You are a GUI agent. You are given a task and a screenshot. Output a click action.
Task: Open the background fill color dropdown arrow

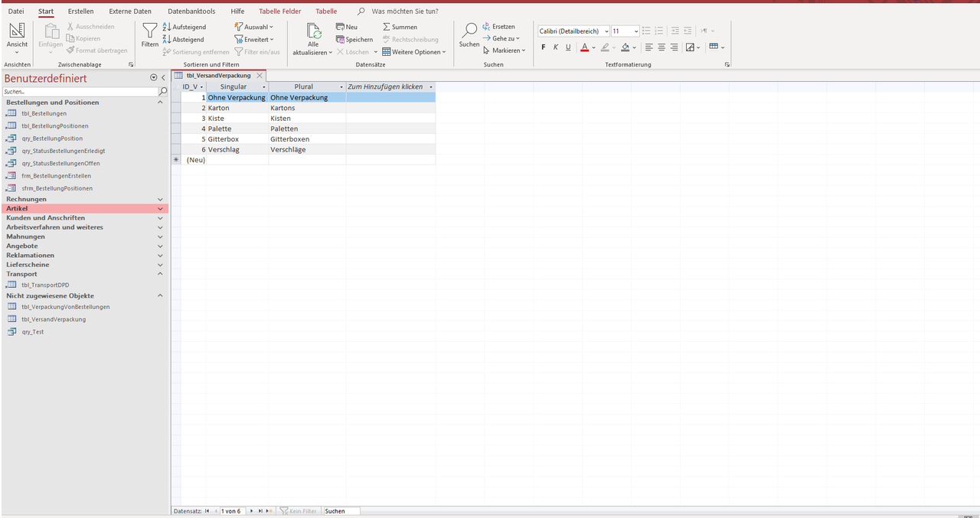pos(634,47)
